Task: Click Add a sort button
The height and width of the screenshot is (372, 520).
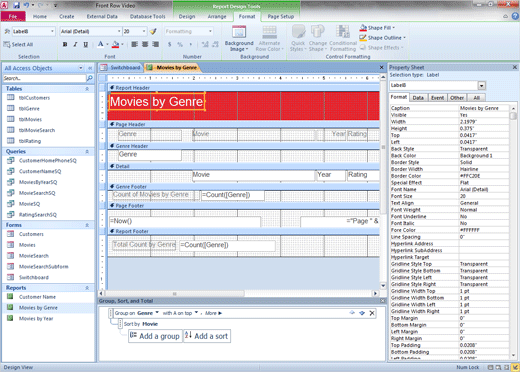Action: click(207, 336)
